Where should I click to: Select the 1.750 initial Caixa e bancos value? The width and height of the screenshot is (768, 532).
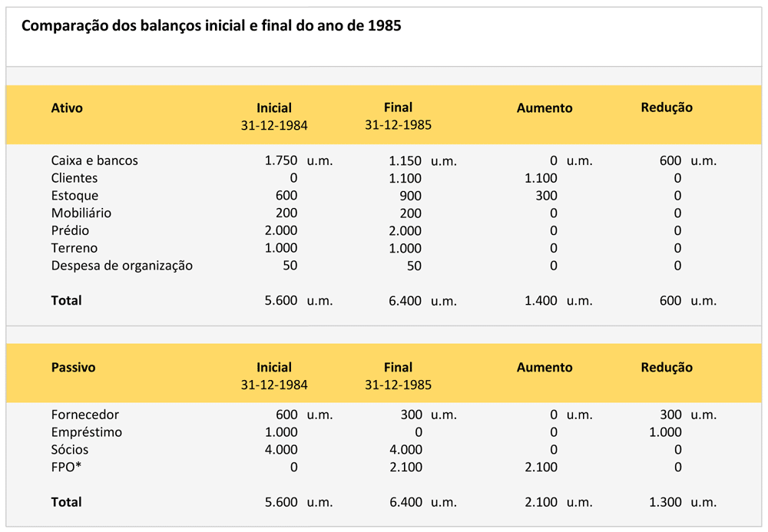pyautogui.click(x=280, y=161)
